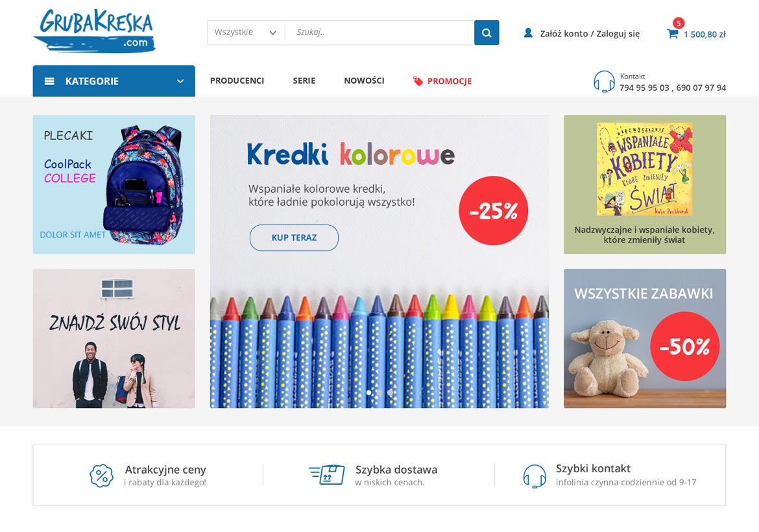
Task: Expand the Kategorie menu chevron
Action: tap(180, 81)
